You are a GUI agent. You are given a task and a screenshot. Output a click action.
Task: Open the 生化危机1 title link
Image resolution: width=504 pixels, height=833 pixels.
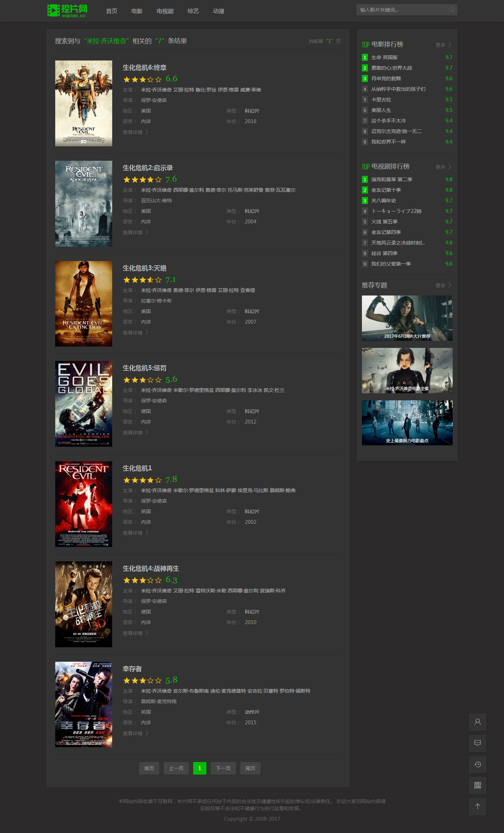click(137, 468)
